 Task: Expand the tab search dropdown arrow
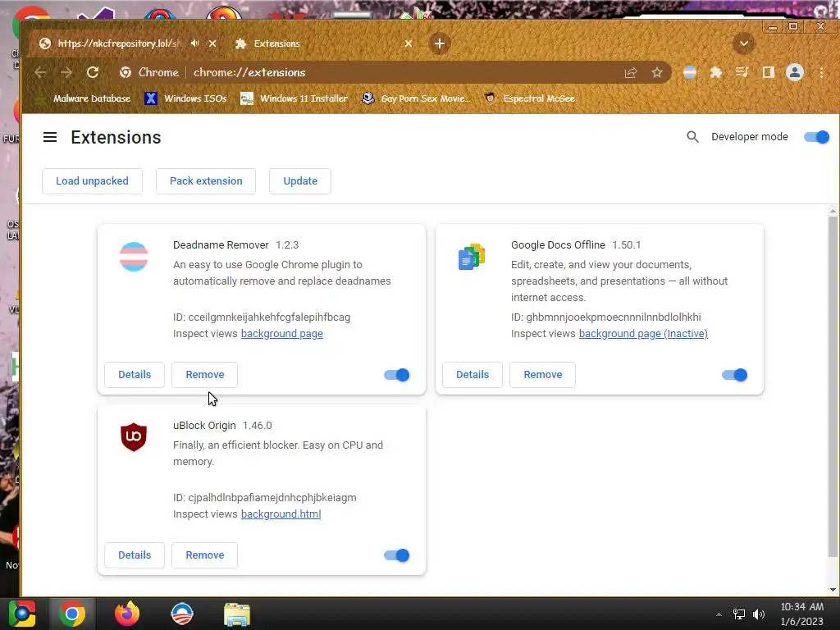[x=743, y=43]
